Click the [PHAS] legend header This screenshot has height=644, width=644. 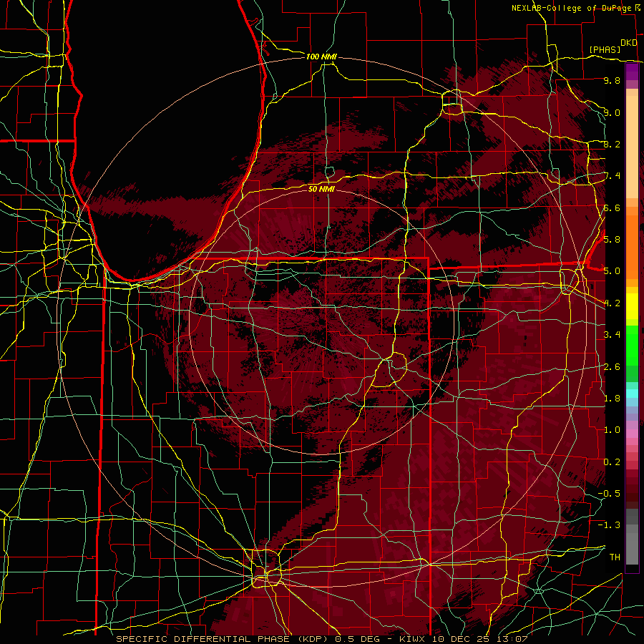pyautogui.click(x=605, y=49)
